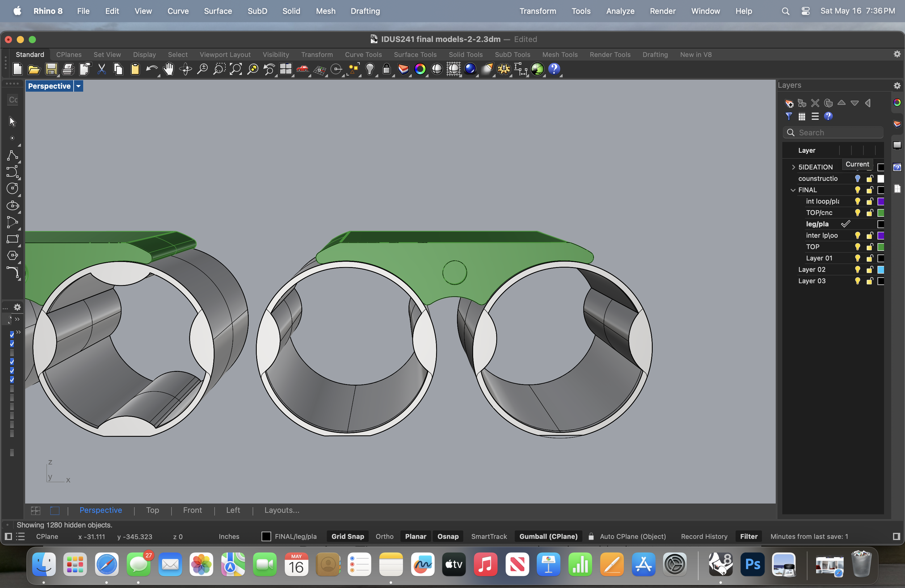Open Layouts... in viewport tabs
905x588 pixels.
tap(282, 510)
